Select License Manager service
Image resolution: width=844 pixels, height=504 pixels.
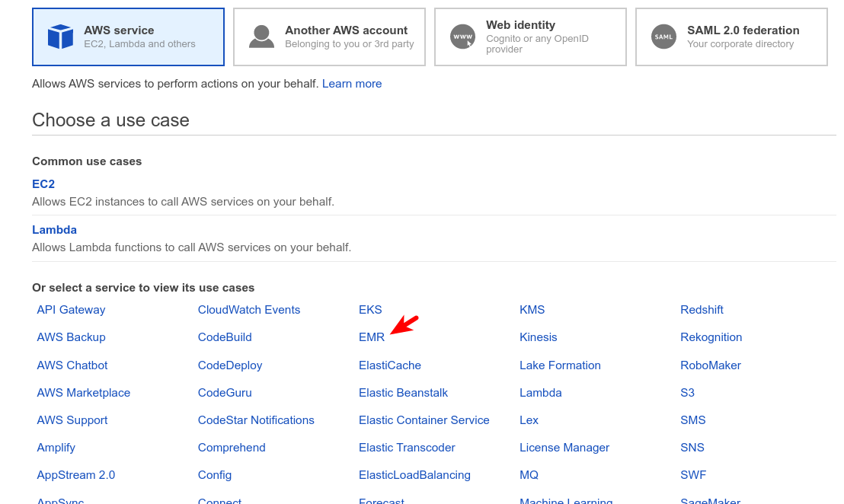564,448
